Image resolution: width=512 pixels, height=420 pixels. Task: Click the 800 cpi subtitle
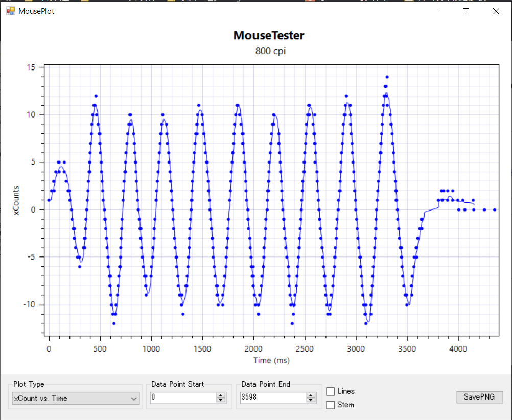(x=270, y=51)
